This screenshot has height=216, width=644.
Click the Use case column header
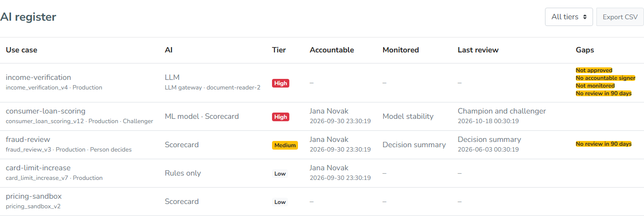pyautogui.click(x=22, y=50)
